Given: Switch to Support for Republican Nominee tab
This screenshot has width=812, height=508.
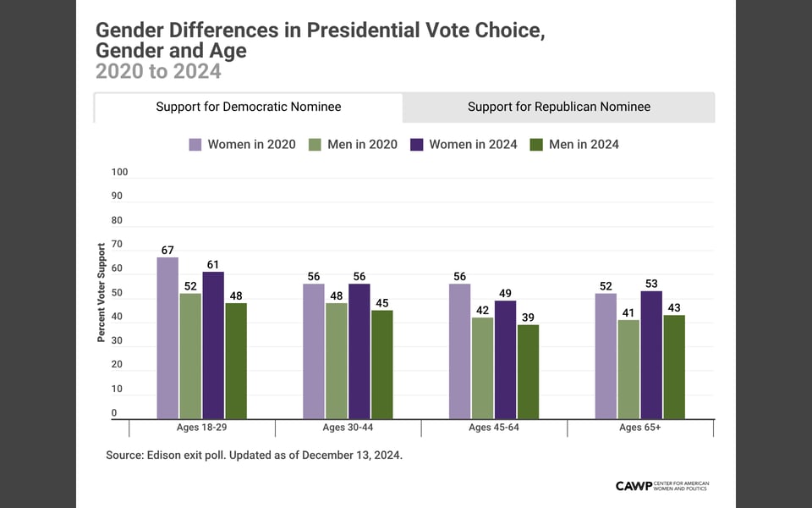Looking at the screenshot, I should tap(558, 108).
